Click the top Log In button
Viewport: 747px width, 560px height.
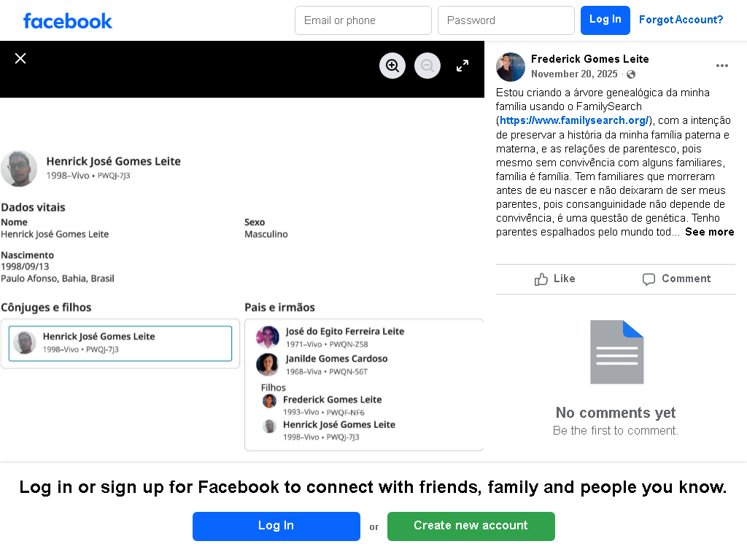(x=605, y=20)
